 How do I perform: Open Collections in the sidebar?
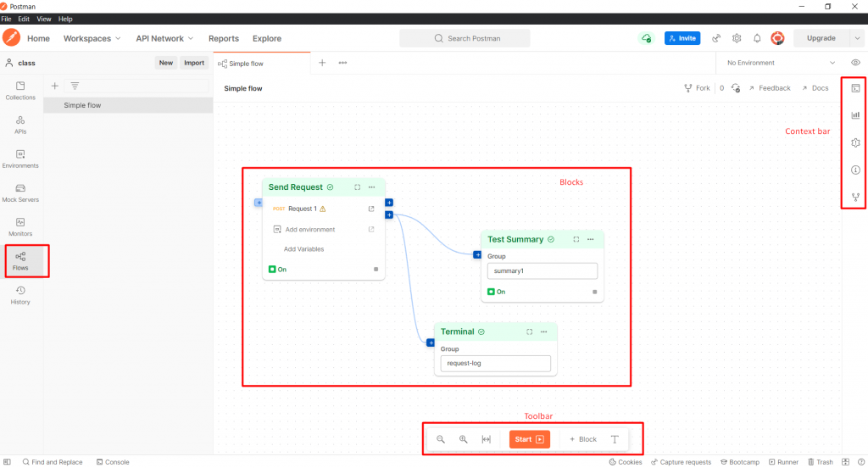point(20,90)
